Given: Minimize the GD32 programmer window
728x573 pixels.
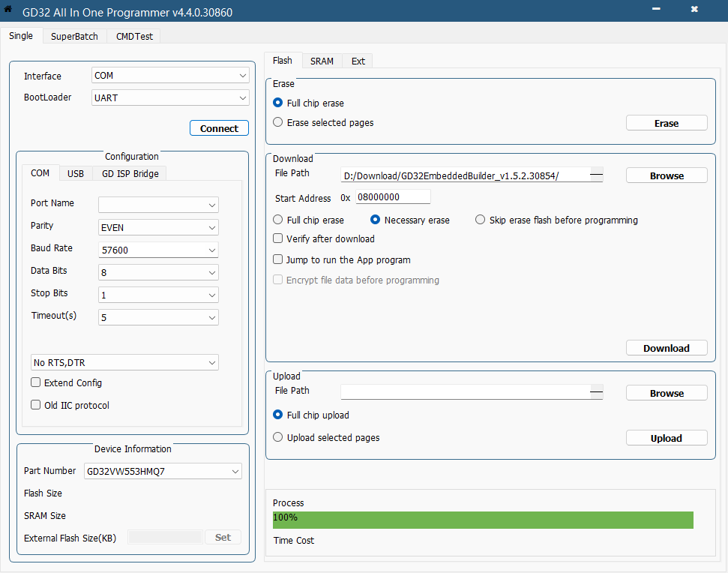Looking at the screenshot, I should click(656, 9).
